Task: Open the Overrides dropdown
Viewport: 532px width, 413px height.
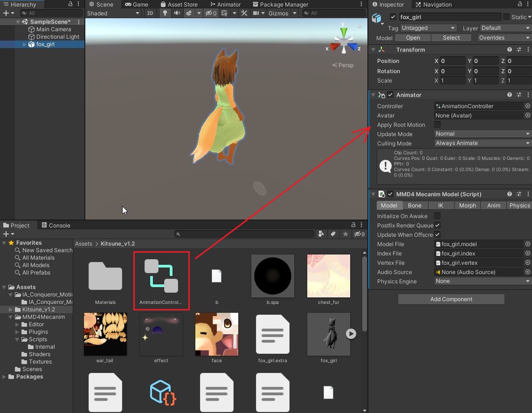Action: (x=504, y=38)
